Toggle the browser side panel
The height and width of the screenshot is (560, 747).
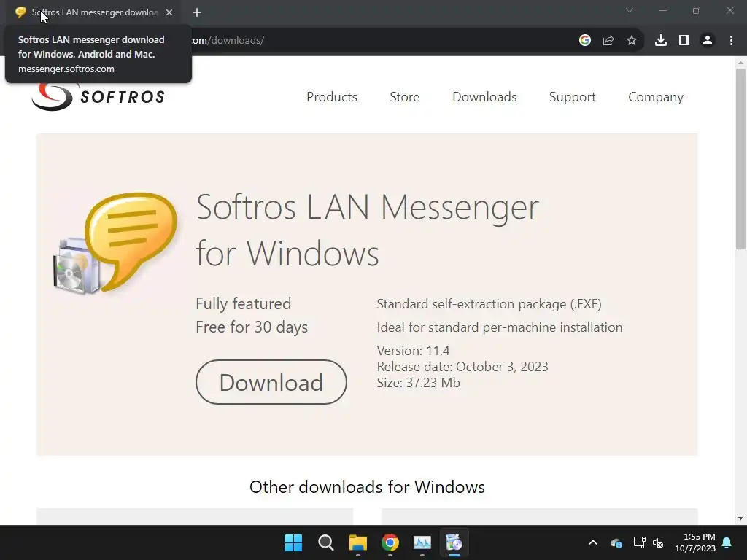coord(684,41)
